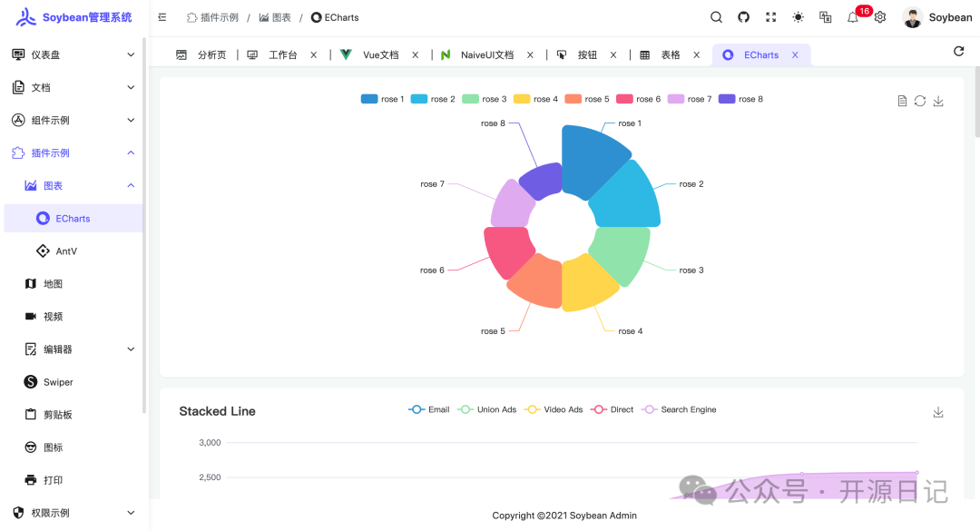980x531 pixels.
Task: Expand the 仪表盘 sidebar menu
Action: coord(73,55)
